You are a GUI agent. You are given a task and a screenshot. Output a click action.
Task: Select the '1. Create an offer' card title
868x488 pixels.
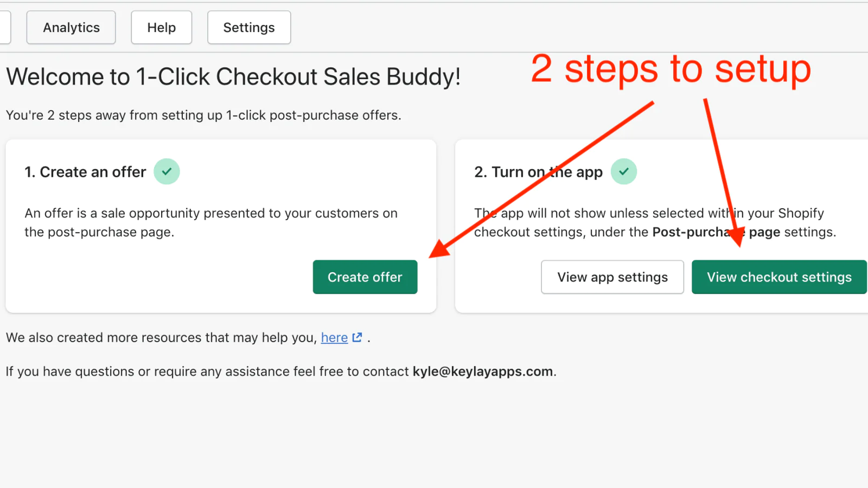[x=85, y=172]
